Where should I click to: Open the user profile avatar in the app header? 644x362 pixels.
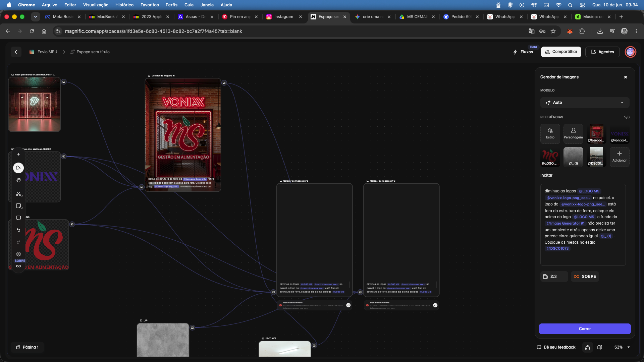631,52
